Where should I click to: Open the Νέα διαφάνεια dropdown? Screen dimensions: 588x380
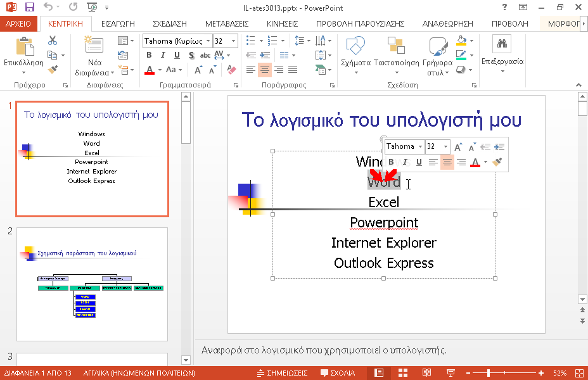tap(94, 68)
